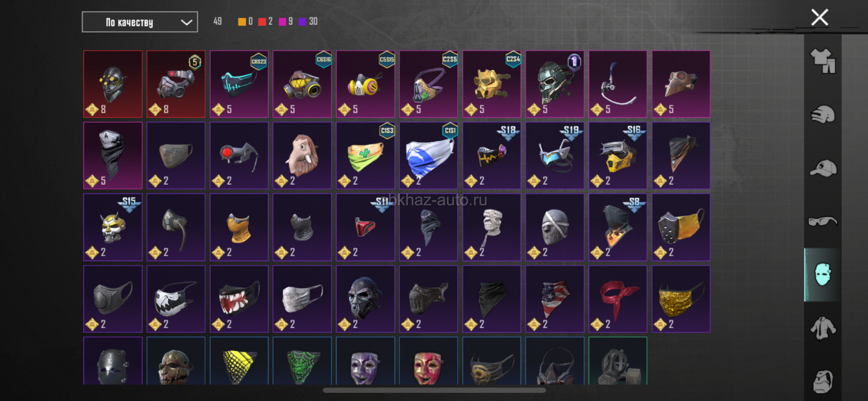Close the inventory with the X

tap(820, 18)
